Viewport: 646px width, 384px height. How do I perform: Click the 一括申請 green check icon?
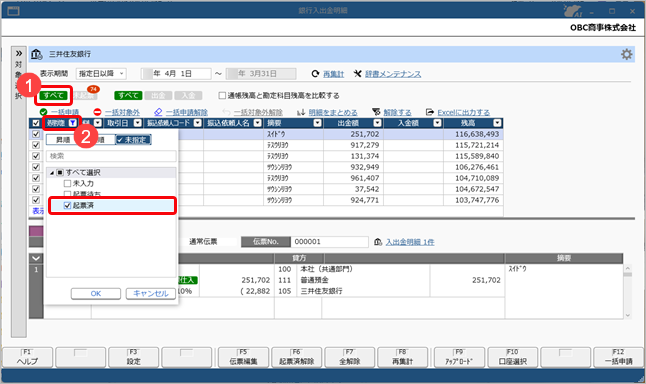tap(43, 112)
